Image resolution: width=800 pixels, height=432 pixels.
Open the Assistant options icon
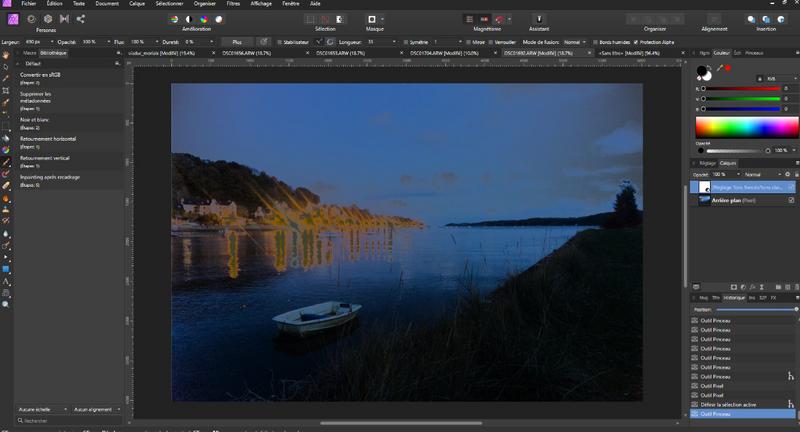(x=539, y=19)
